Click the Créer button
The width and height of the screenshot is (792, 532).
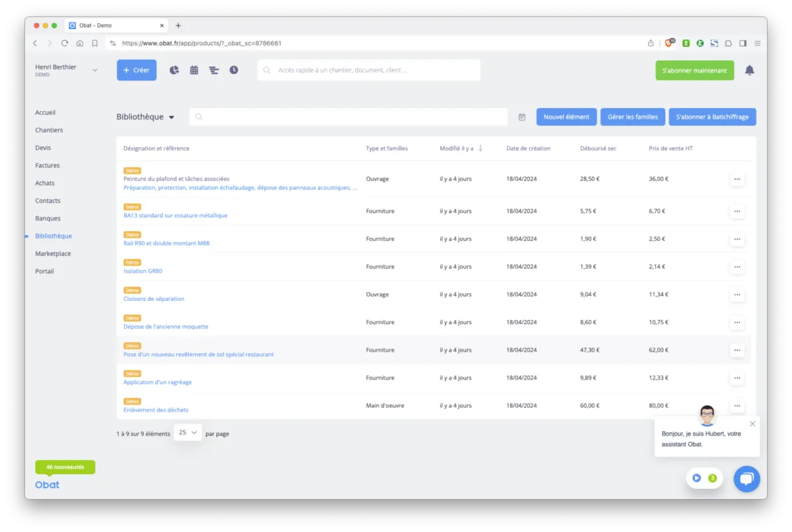pyautogui.click(x=137, y=70)
